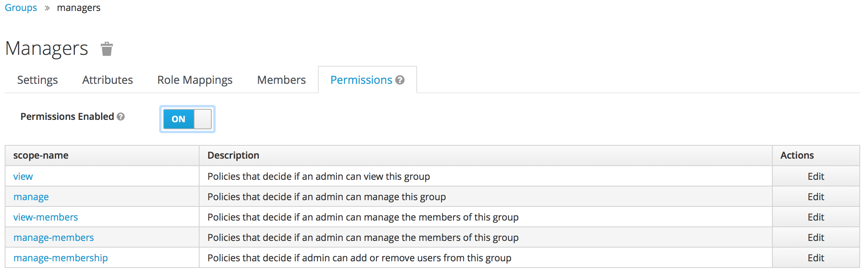The height and width of the screenshot is (275, 868).
Task: Click Edit for the manage scope
Action: click(815, 197)
